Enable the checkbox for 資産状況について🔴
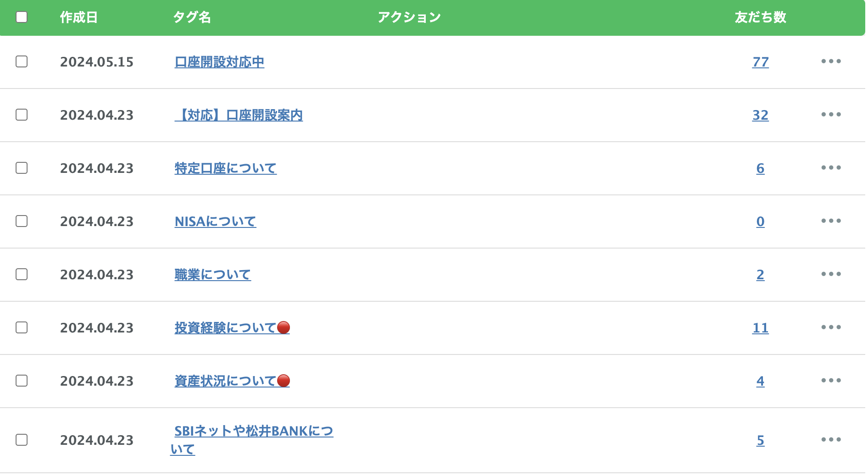This screenshot has width=868, height=476. [21, 381]
